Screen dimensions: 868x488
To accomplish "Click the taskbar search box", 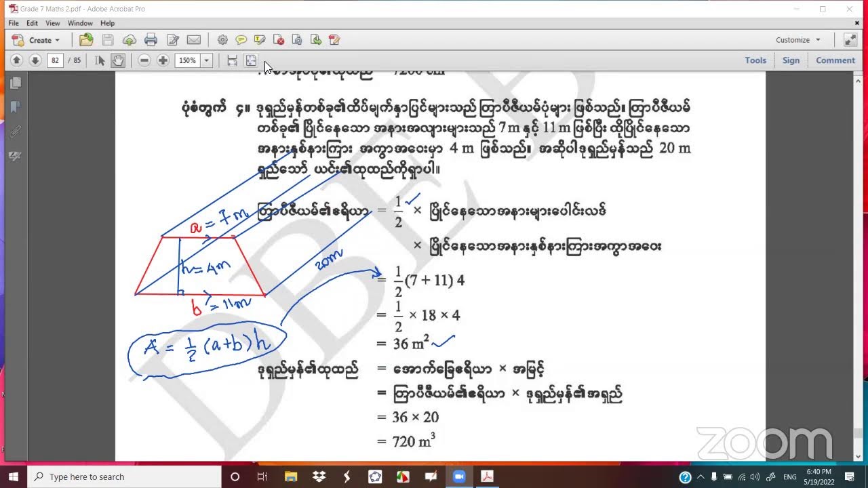I will click(x=124, y=476).
